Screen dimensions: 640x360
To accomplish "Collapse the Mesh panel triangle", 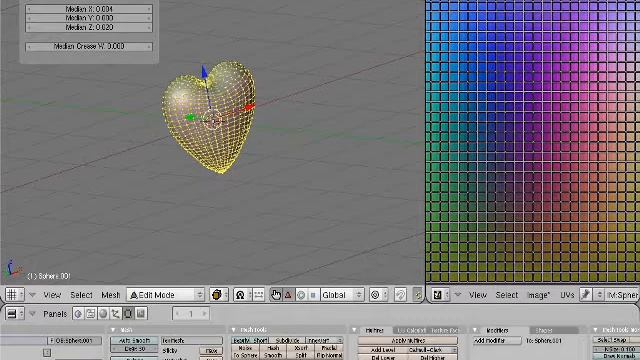I will click(113, 330).
